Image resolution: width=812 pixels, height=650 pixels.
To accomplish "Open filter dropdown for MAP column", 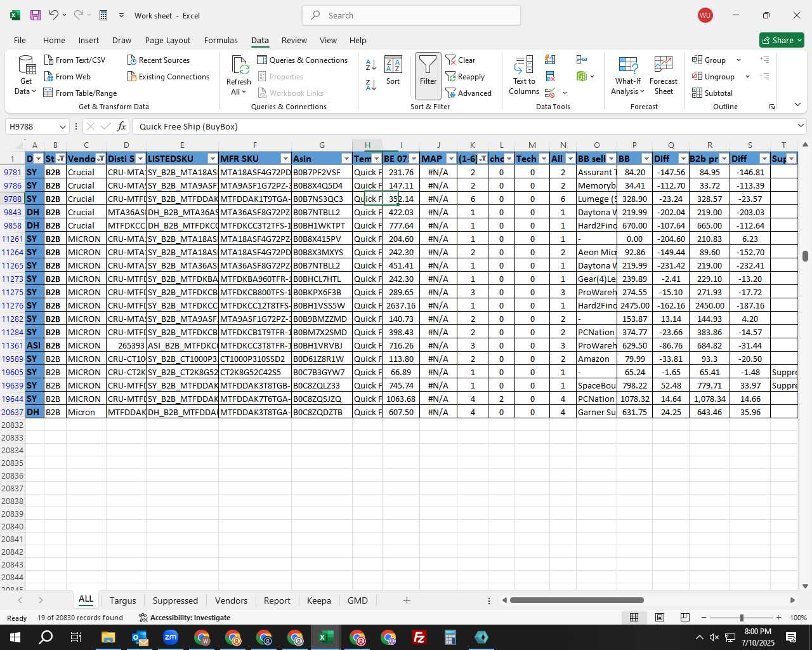I will pos(451,159).
